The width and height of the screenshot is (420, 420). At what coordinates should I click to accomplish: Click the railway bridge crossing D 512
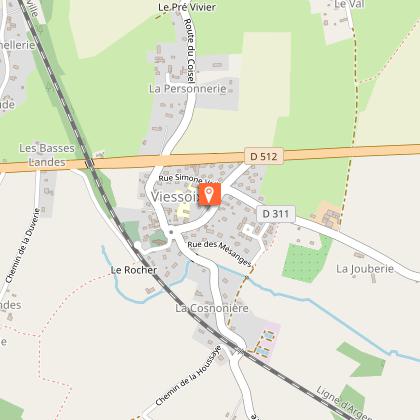tap(90, 163)
